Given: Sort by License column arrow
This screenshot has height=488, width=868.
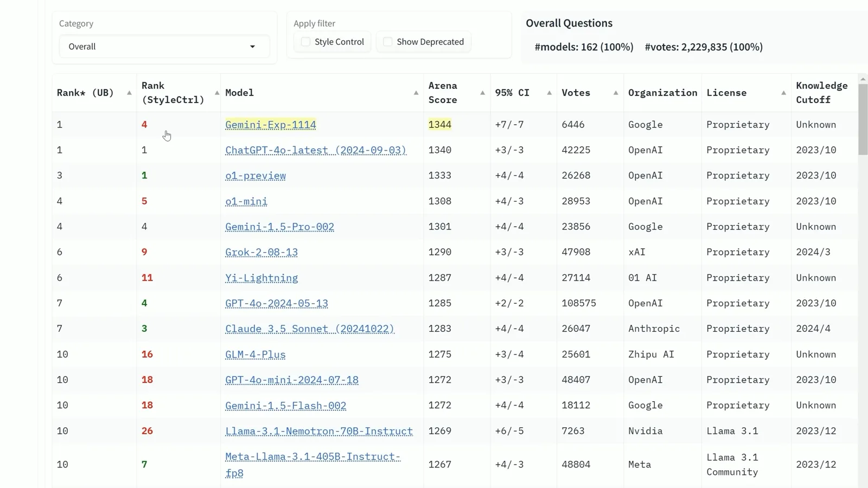Looking at the screenshot, I should [783, 93].
